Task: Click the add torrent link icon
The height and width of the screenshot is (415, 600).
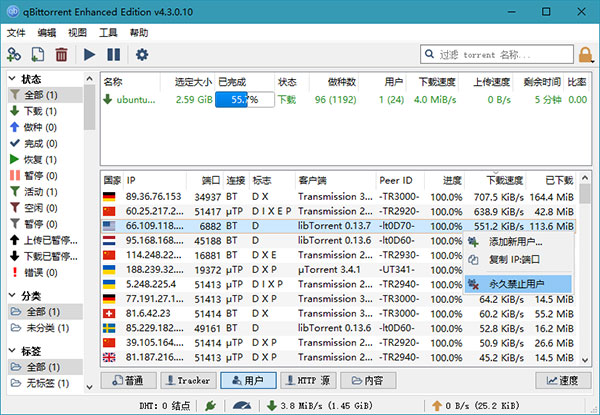Action: (14, 54)
